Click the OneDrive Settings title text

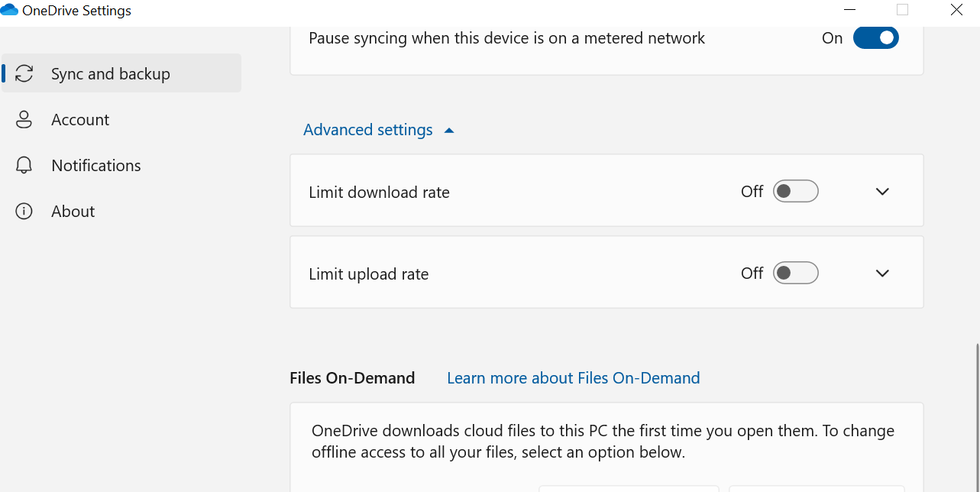coord(76,9)
